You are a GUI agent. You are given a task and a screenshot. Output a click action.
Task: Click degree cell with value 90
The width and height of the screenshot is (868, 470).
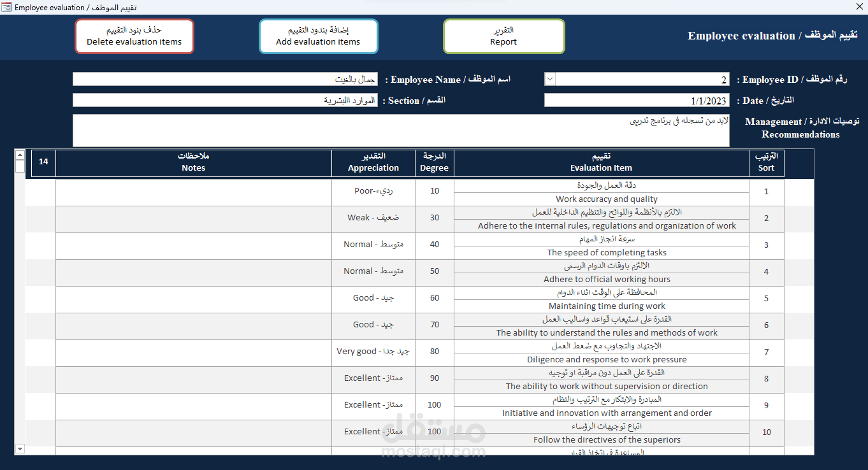pyautogui.click(x=435, y=378)
